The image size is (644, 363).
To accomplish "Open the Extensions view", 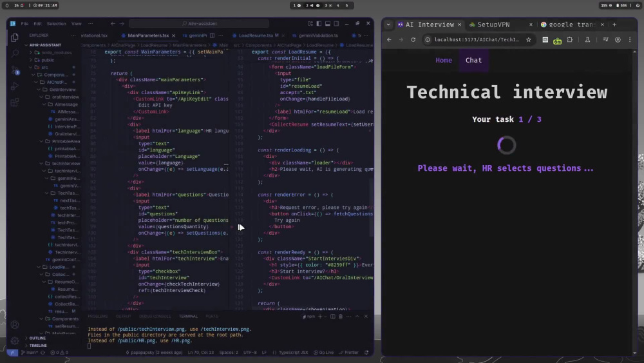I will tap(15, 103).
